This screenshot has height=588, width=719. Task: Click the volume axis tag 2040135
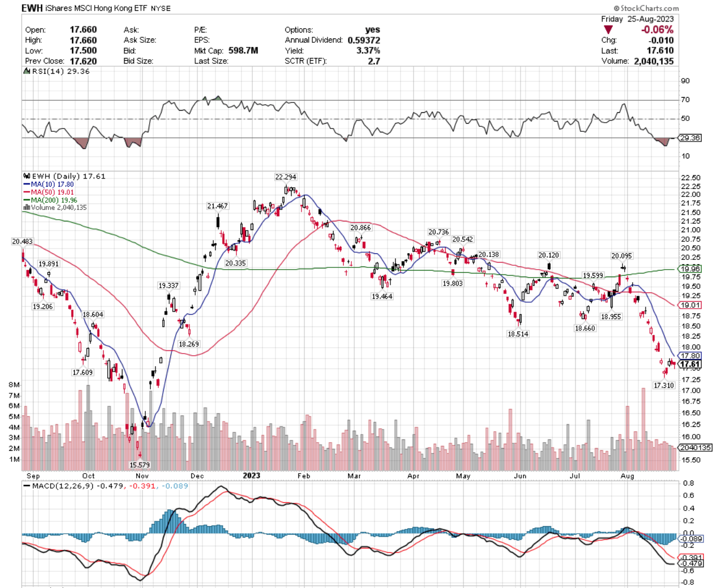pyautogui.click(x=695, y=448)
